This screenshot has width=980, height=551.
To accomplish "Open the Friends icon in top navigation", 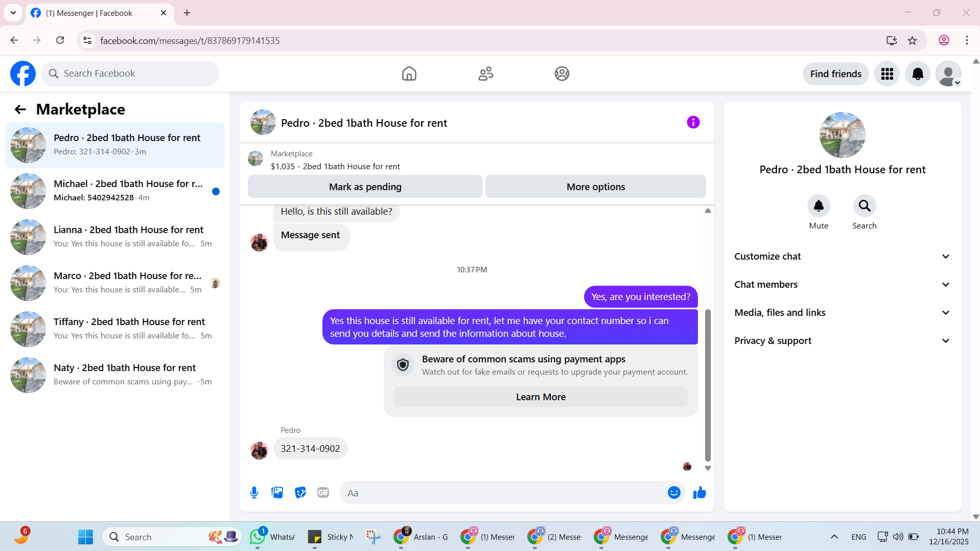I will [x=485, y=74].
